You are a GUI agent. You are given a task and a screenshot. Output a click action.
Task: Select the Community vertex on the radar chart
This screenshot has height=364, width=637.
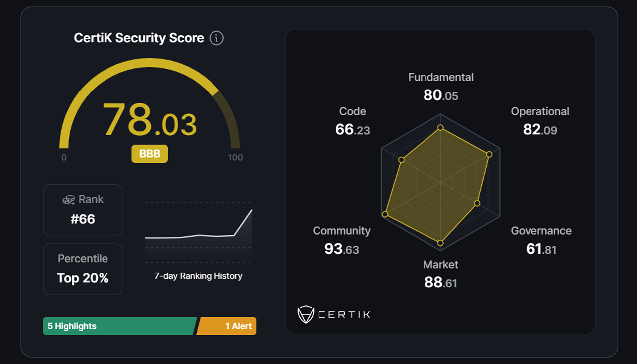point(384,214)
